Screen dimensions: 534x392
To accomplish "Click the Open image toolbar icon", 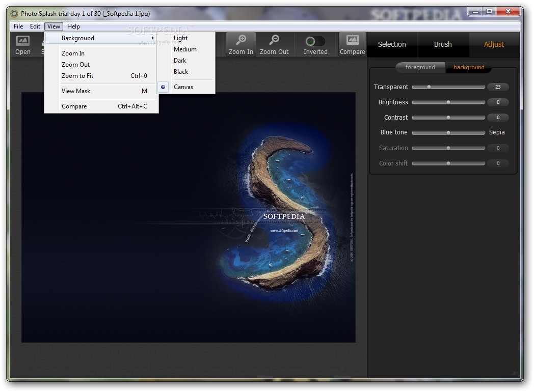I will pyautogui.click(x=23, y=45).
